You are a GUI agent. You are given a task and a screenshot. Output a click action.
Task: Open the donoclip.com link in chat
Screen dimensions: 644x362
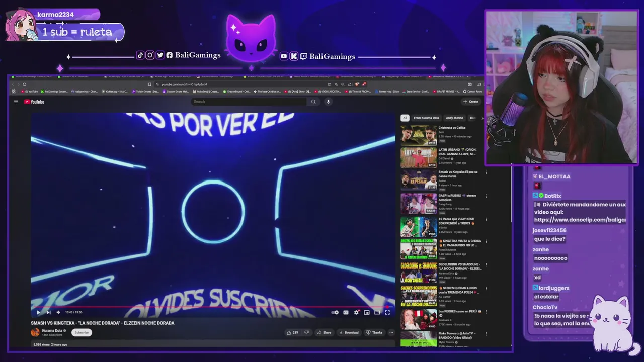[580, 220]
